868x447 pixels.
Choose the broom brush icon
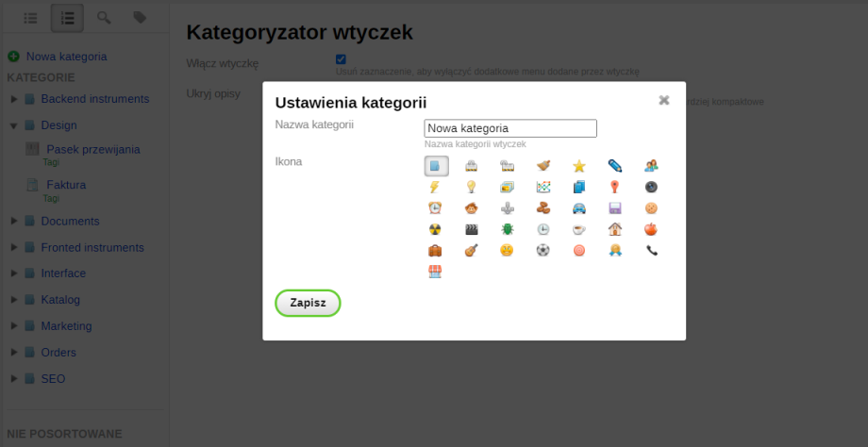click(543, 166)
